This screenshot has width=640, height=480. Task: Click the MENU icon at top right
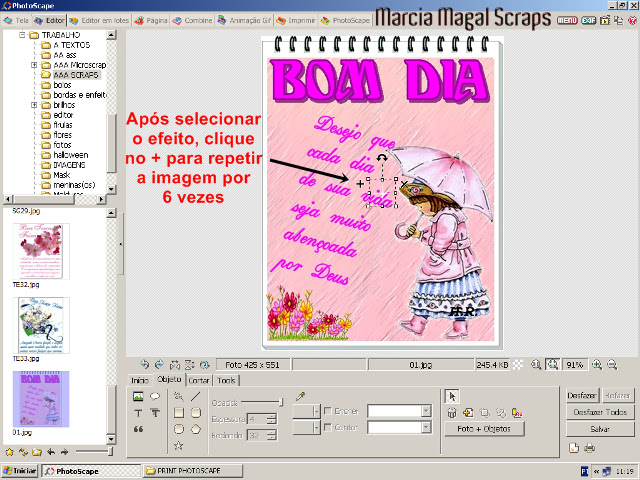pos(567,20)
